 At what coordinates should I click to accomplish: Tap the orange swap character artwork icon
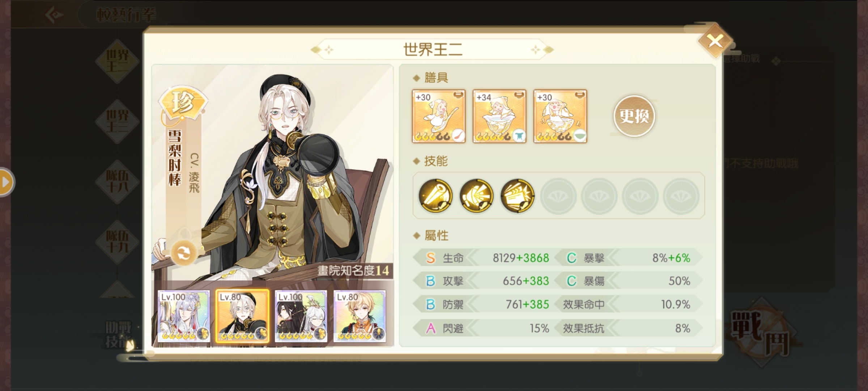183,253
